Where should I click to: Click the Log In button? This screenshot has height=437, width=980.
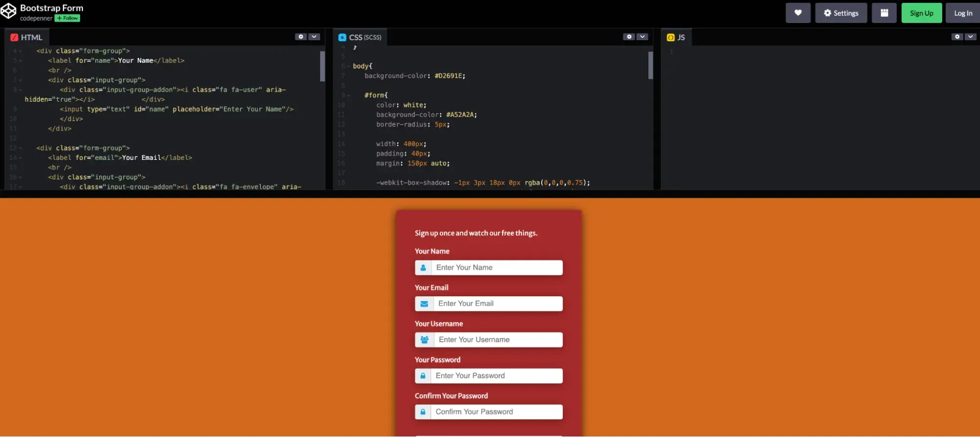coord(963,13)
